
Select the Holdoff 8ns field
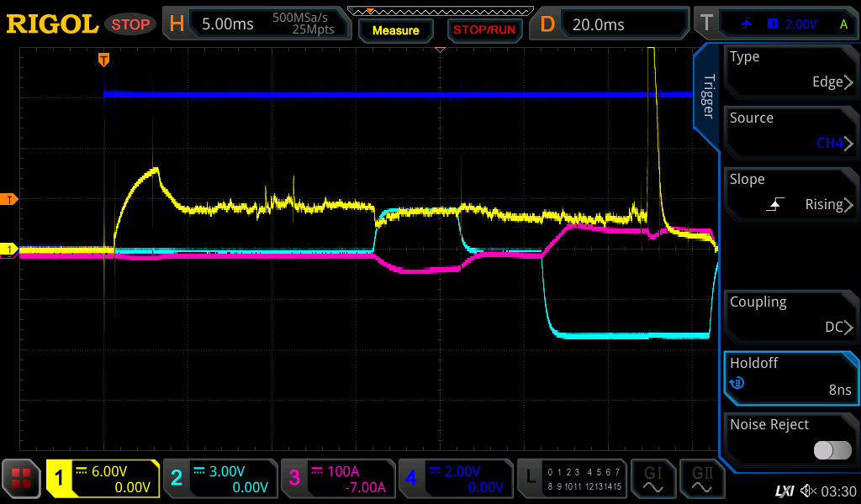pyautogui.click(x=790, y=376)
